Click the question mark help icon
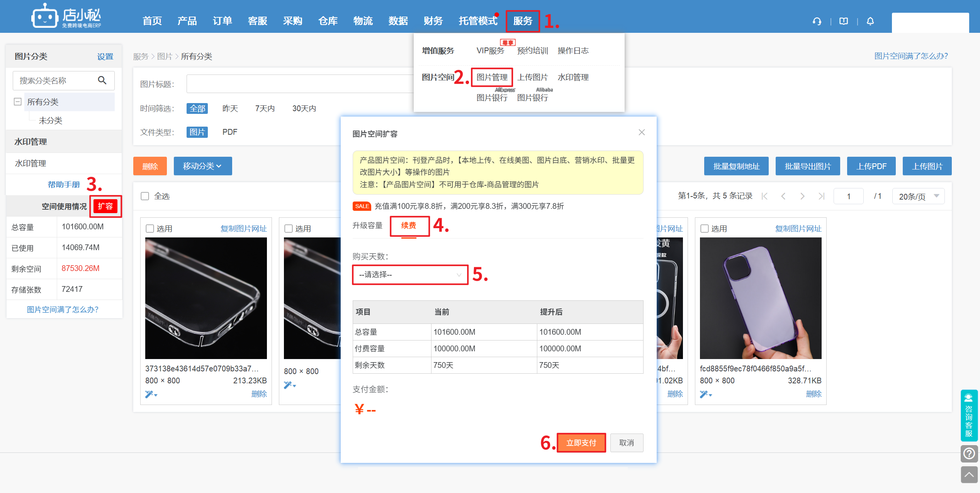The width and height of the screenshot is (980, 493). [x=969, y=453]
